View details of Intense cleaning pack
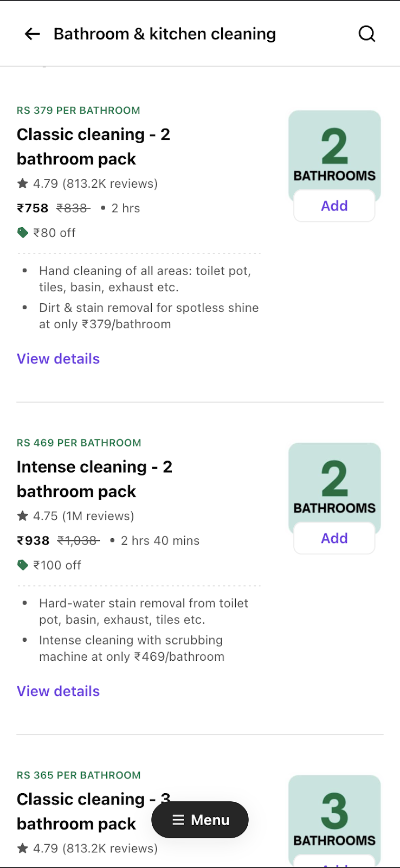This screenshot has height=868, width=400. point(58,691)
